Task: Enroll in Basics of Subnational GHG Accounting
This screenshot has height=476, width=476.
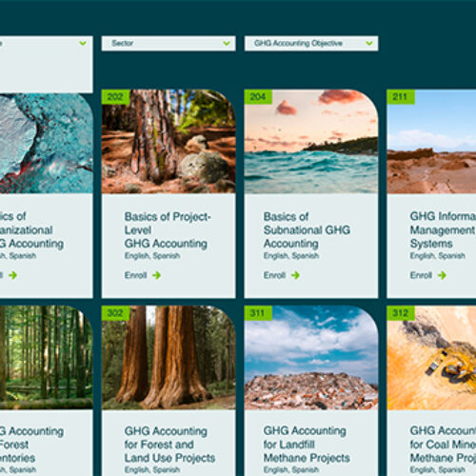Action: pos(282,275)
